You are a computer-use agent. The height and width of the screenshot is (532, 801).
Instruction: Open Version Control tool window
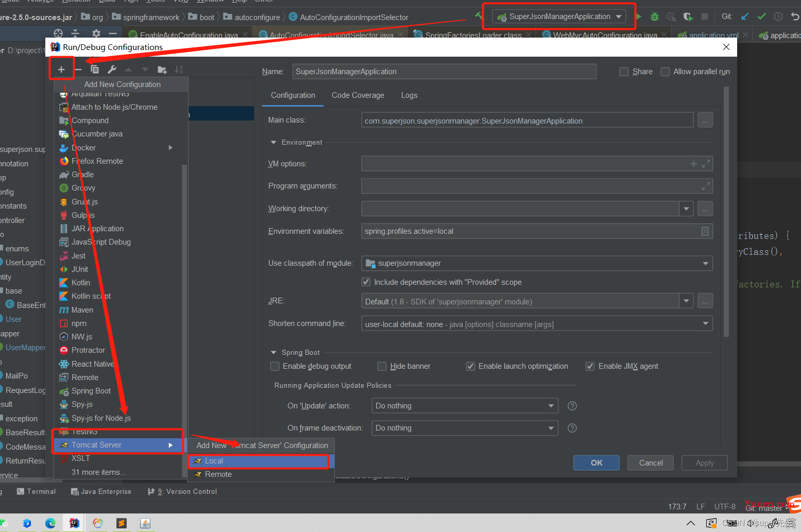[182, 492]
